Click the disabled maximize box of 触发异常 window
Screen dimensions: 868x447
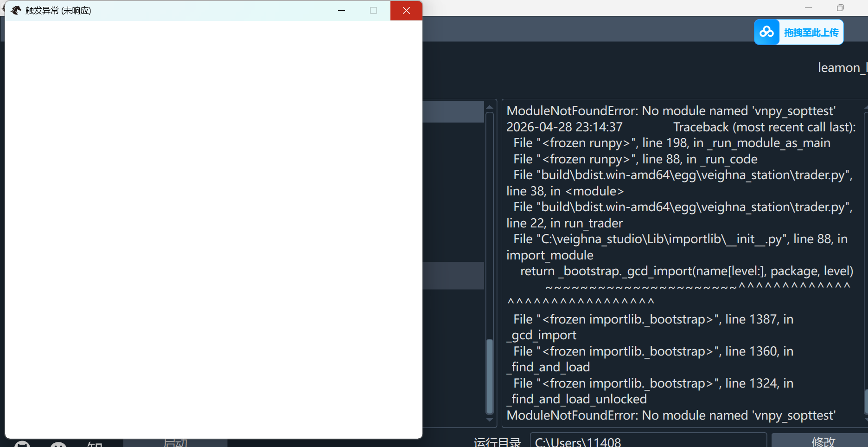tap(373, 11)
